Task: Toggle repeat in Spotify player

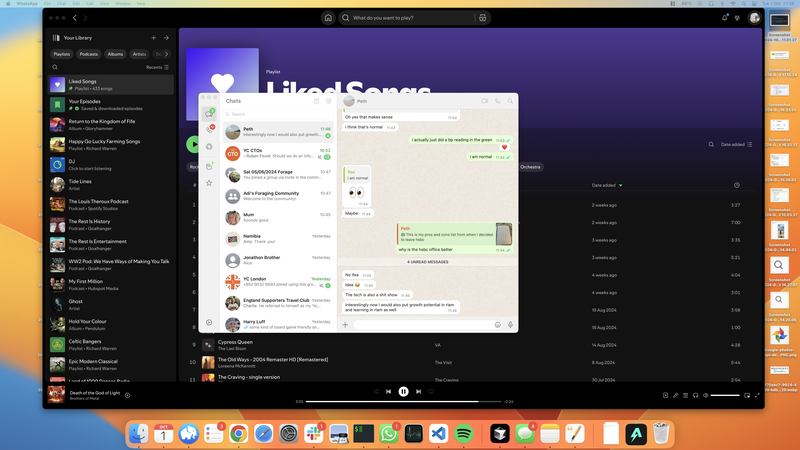Action: 431,391
